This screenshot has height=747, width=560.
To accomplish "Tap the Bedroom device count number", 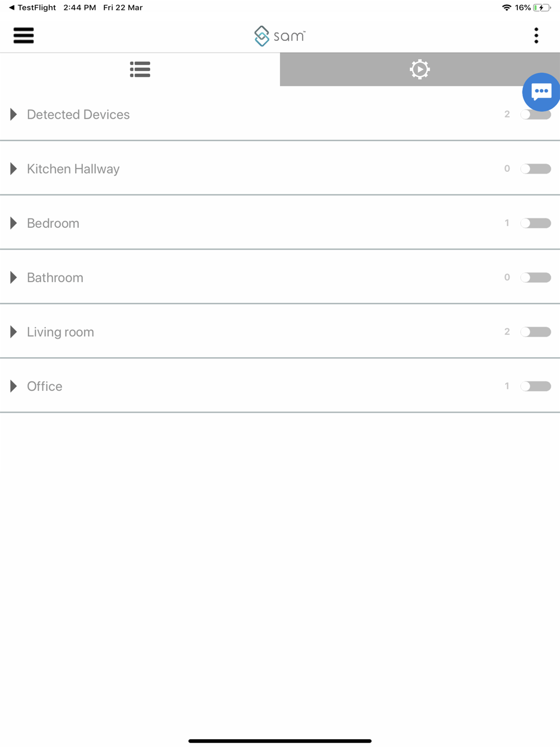I will coord(507,223).
